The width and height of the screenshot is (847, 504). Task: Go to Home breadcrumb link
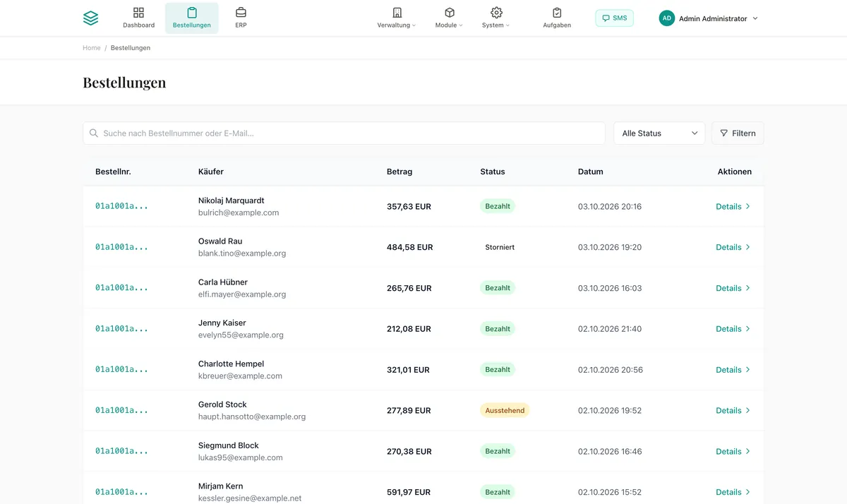click(92, 48)
